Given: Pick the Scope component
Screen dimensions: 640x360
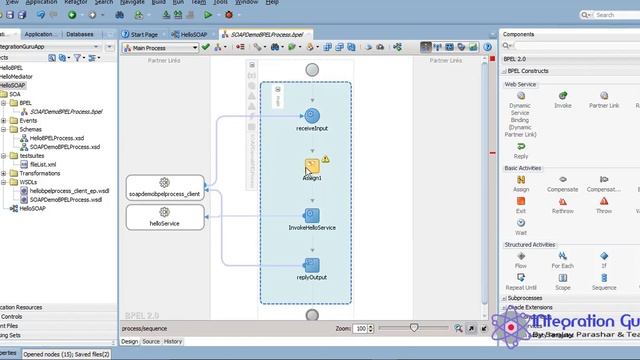Looking at the screenshot, I should coord(562,282).
